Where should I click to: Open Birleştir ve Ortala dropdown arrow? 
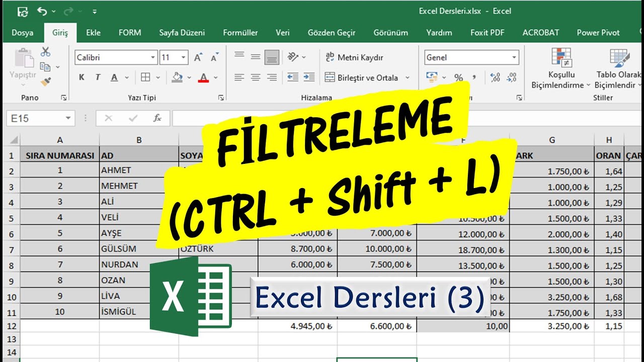coord(407,78)
